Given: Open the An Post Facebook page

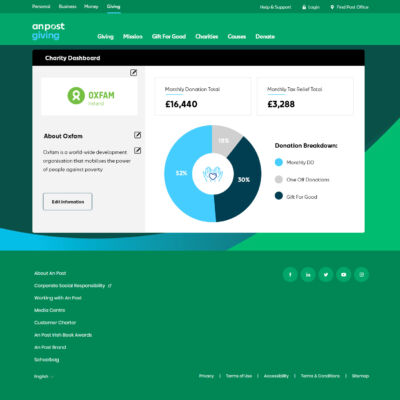Looking at the screenshot, I should click(x=290, y=275).
